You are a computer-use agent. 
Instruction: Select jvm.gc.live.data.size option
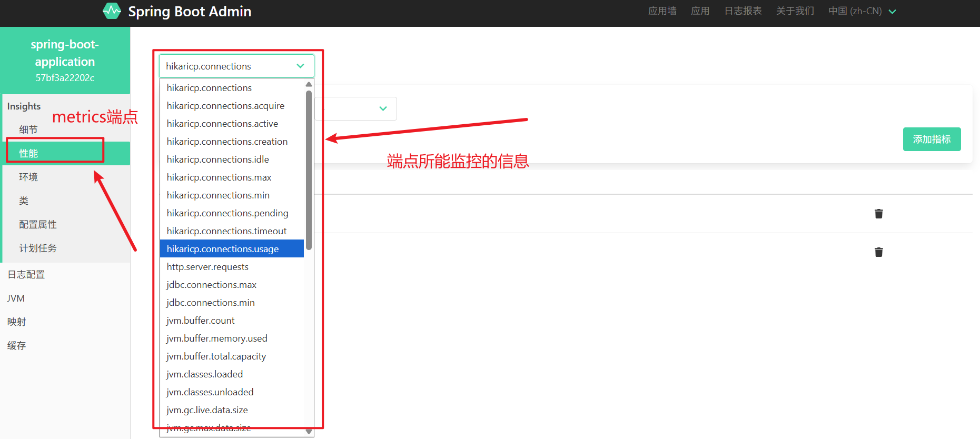click(232, 410)
